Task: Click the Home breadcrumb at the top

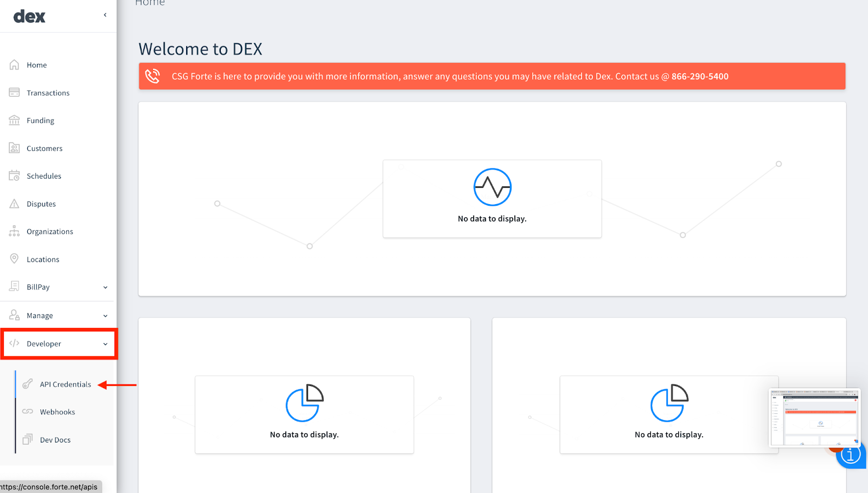Action: 150,3
